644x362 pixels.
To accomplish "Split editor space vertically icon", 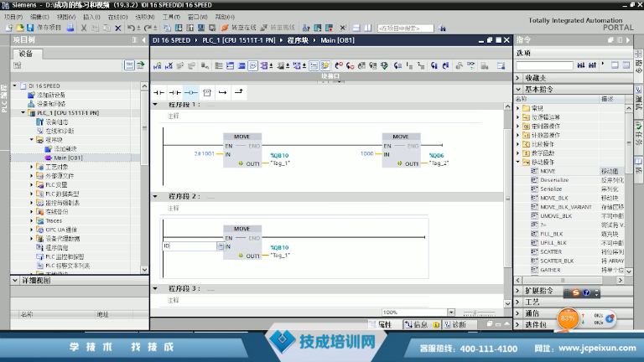I will (x=367, y=28).
